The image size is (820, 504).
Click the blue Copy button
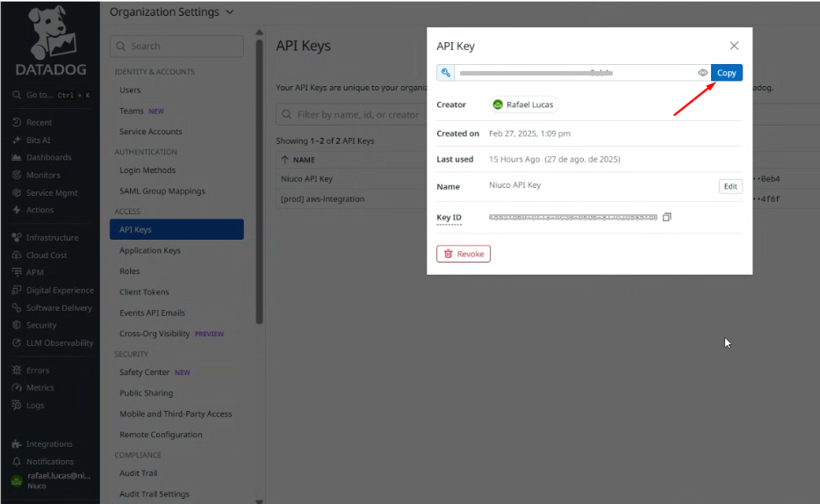(x=726, y=73)
